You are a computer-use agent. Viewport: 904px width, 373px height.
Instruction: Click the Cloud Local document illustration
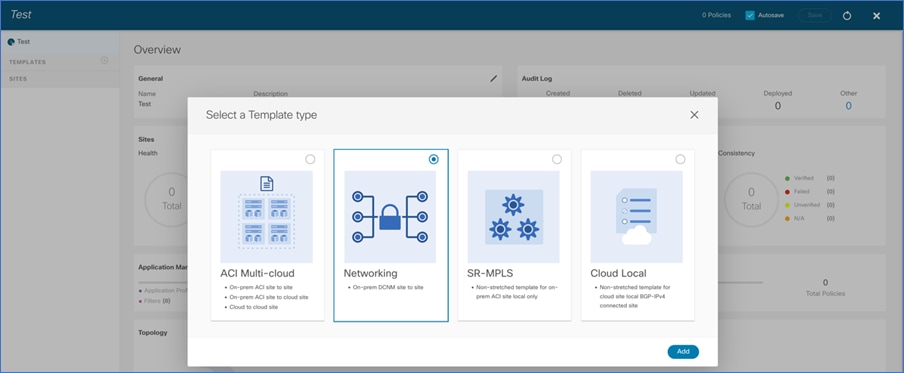[636, 217]
